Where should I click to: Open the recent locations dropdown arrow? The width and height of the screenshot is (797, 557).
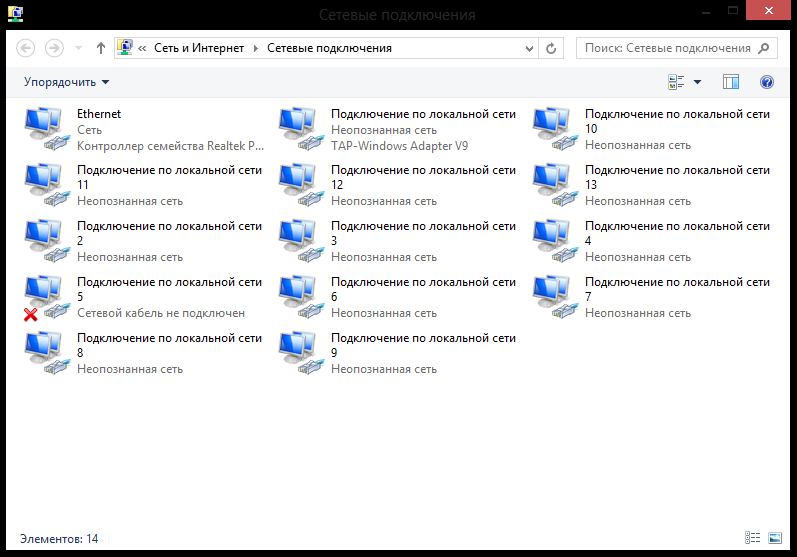pyautogui.click(x=78, y=48)
